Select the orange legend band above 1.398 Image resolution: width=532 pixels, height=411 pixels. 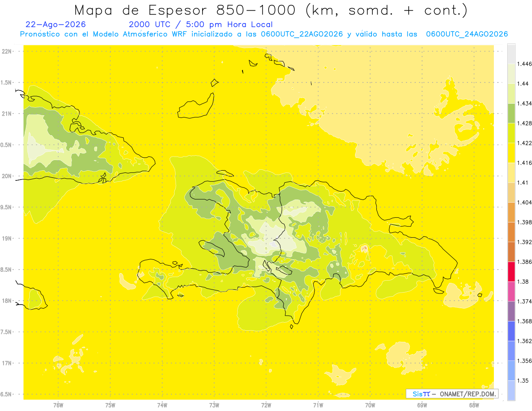tap(511, 212)
